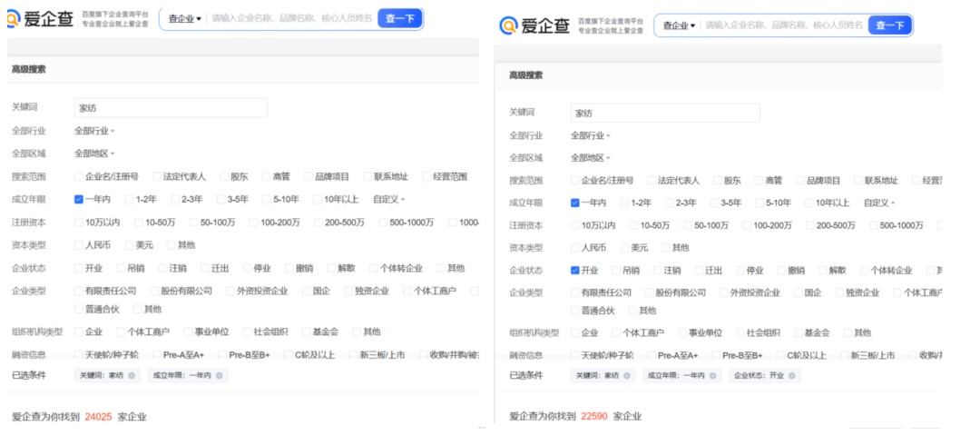
Task: Check 3-5年 checkbox in left screenshot
Action: [x=220, y=200]
